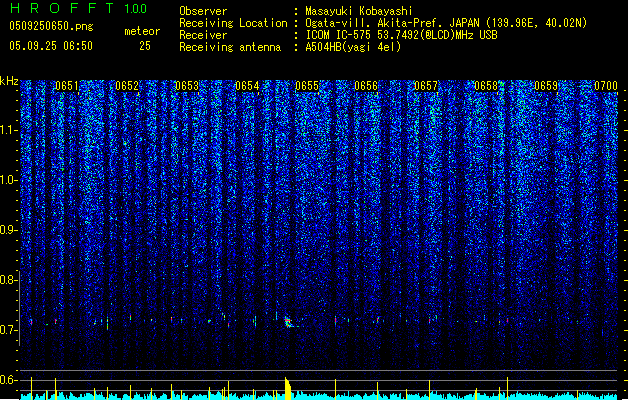This screenshot has height=400, width=629.
Task: Click the 0652 time marker
Action: coord(127,86)
